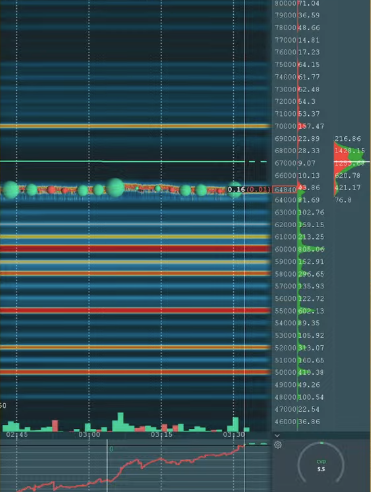This screenshot has height=492, width=371.
Task: Select the 77000 price level
Action: click(x=285, y=40)
